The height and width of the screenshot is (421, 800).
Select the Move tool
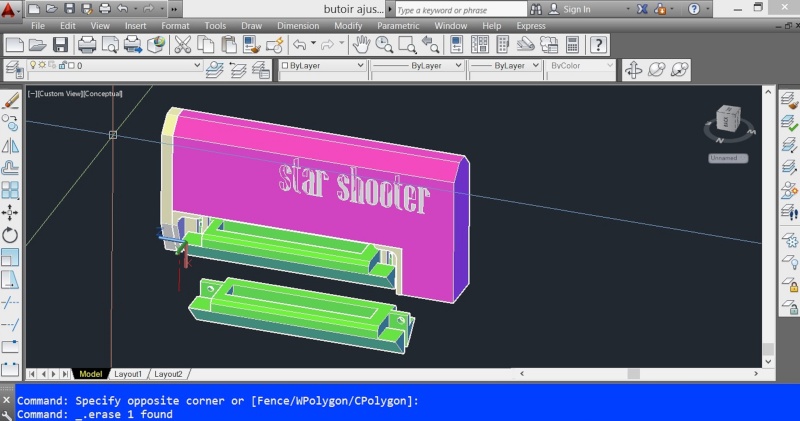11,212
